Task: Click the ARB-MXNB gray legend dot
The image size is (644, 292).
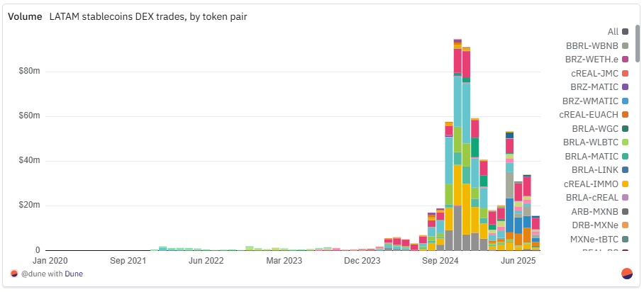Action: tap(625, 211)
